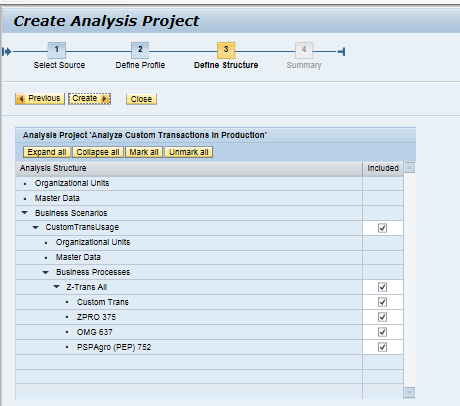Click step 4 Summary roadmap icon
The width and height of the screenshot is (460, 406).
point(304,50)
